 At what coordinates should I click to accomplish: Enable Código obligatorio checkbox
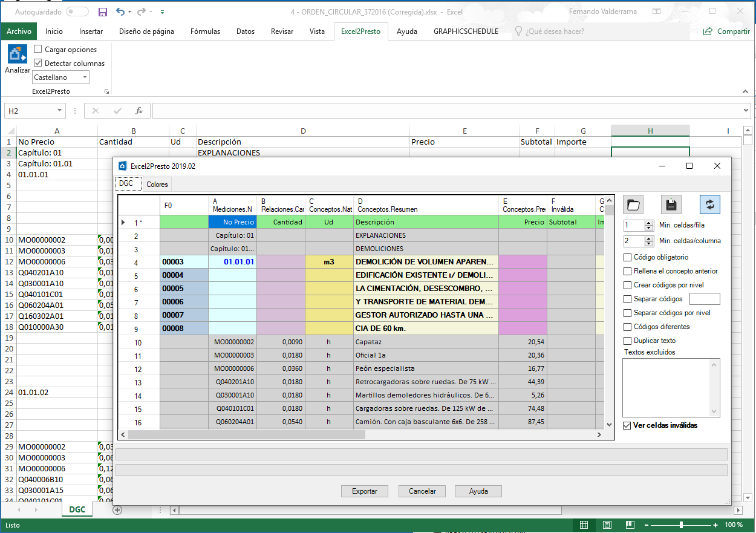point(627,257)
